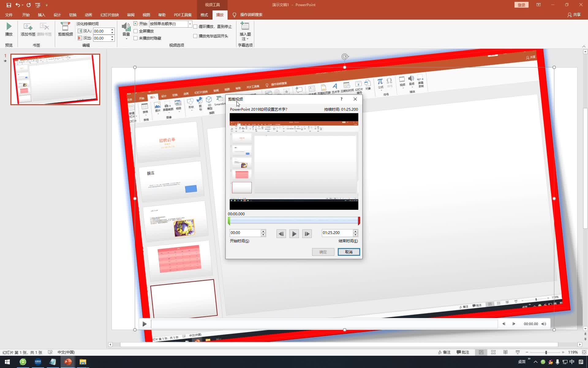Viewport: 588px width, 368px height.
Task: Click the spell check icon in status bar
Action: [x=50, y=352]
